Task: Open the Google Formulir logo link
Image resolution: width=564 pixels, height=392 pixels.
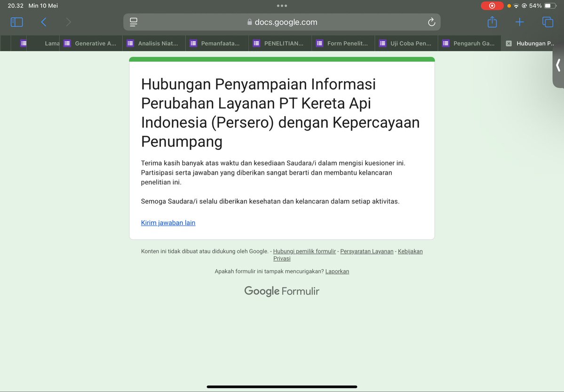Action: pyautogui.click(x=282, y=291)
